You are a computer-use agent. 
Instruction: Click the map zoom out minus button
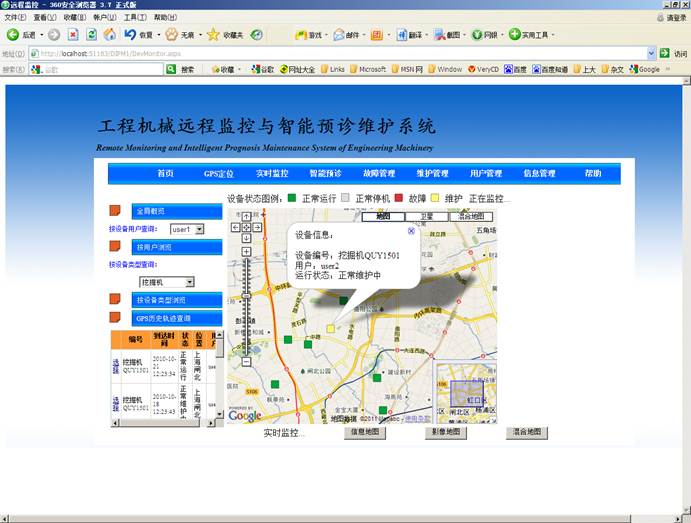click(x=247, y=361)
